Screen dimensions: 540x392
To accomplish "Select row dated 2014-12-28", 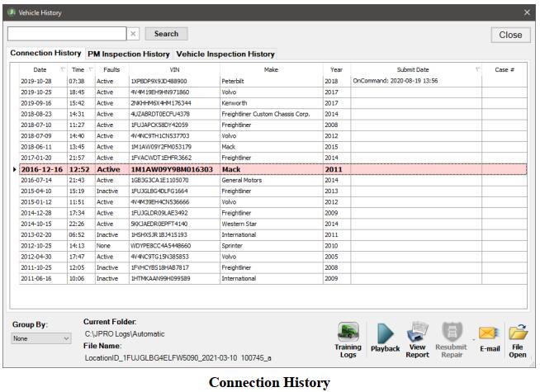I will click(x=273, y=213).
